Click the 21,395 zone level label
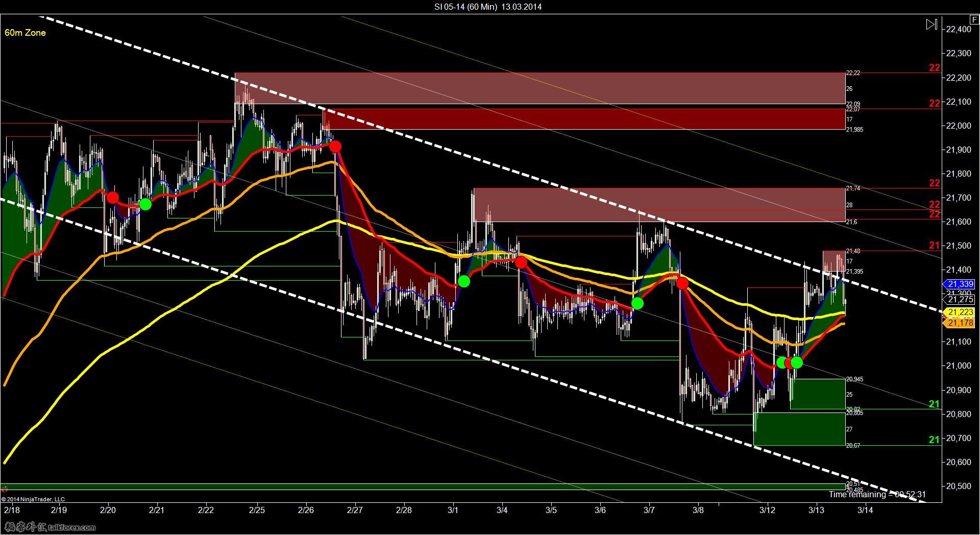Screen dimensions: 980x535 click(x=854, y=272)
